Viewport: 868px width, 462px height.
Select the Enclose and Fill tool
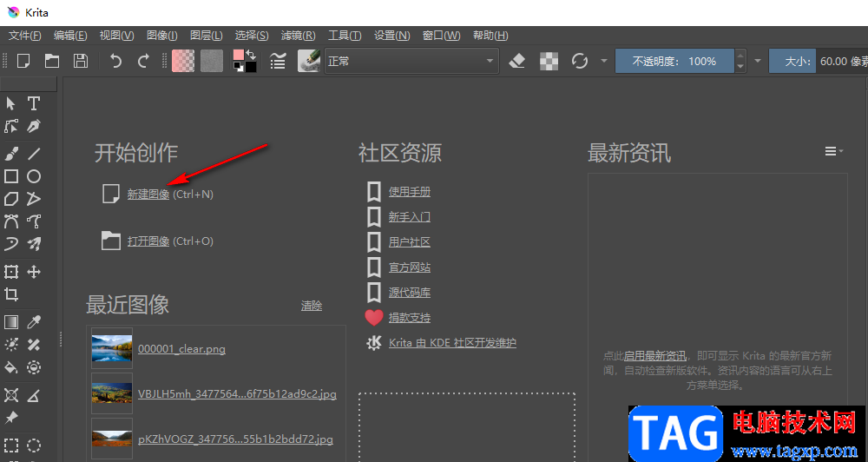pyautogui.click(x=34, y=367)
